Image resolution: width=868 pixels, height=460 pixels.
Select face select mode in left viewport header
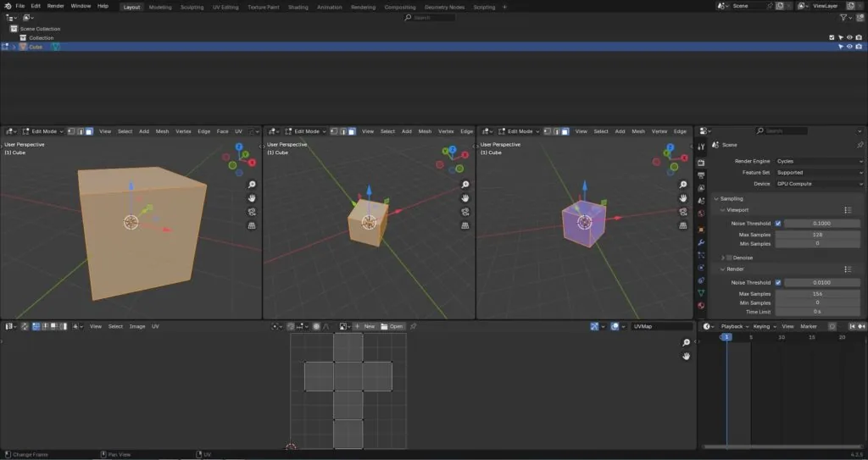pyautogui.click(x=89, y=132)
